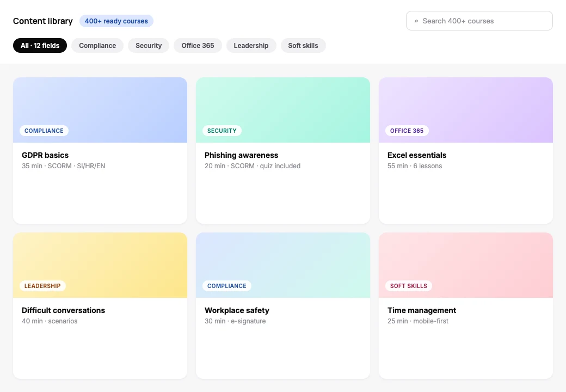The width and height of the screenshot is (566, 392).
Task: Click the 400+ ready courses badge
Action: coord(116,21)
